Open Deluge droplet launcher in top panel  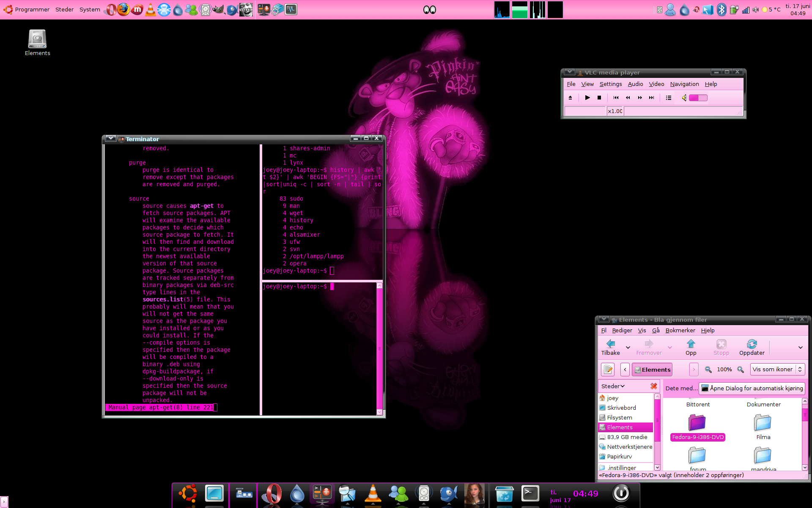click(x=178, y=10)
